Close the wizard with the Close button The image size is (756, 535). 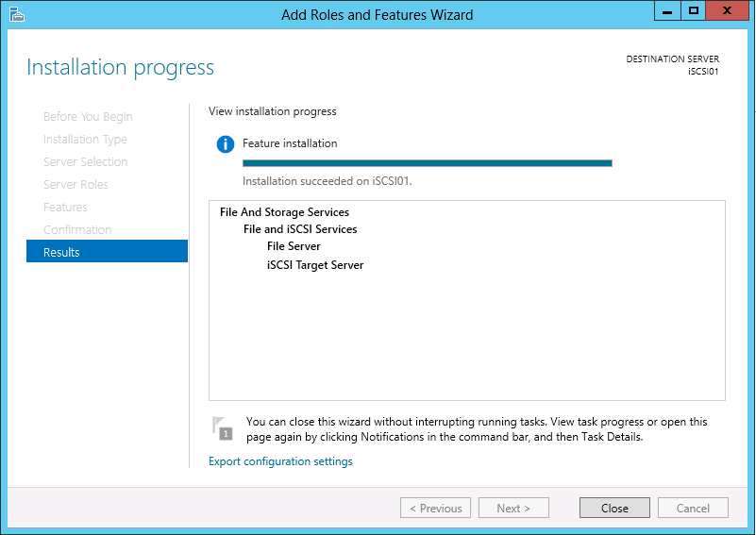coord(614,508)
